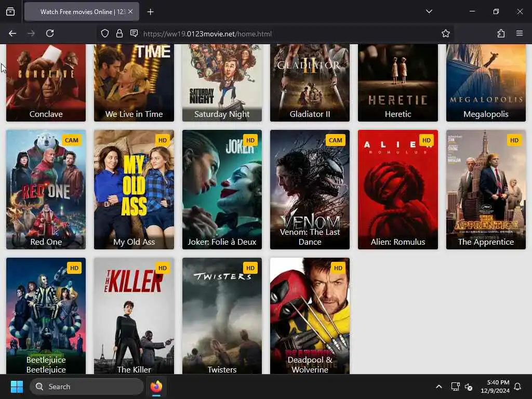This screenshot has height=399, width=532.
Task: Click the CAM badge on Red One
Action: (72, 140)
